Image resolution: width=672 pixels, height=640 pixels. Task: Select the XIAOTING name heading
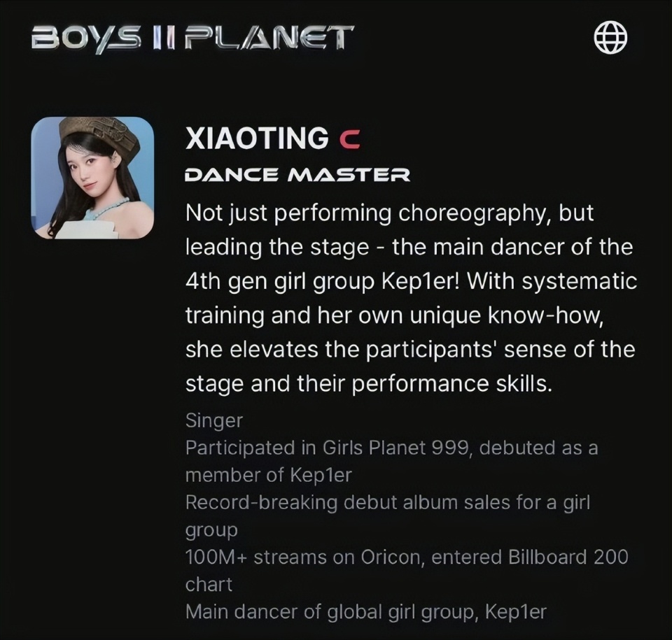(x=257, y=138)
